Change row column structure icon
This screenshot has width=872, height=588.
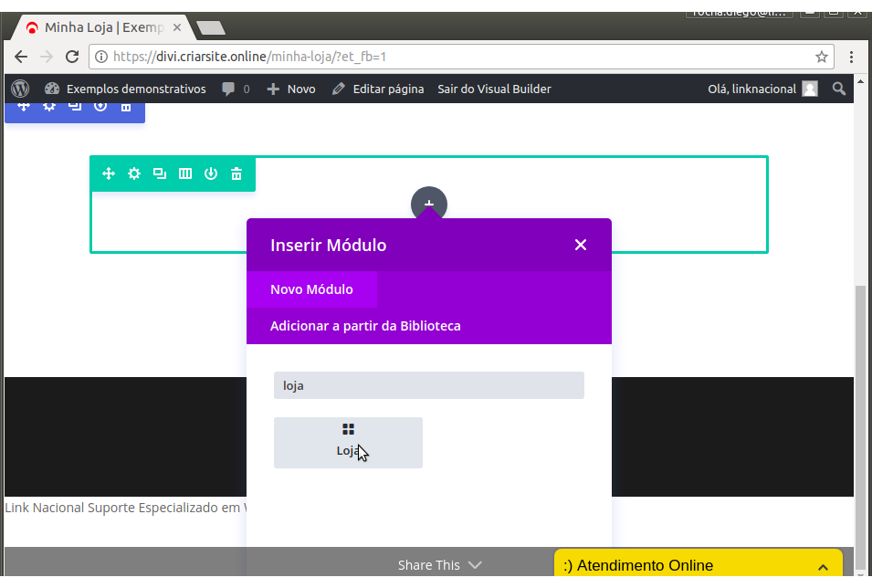[x=185, y=173]
